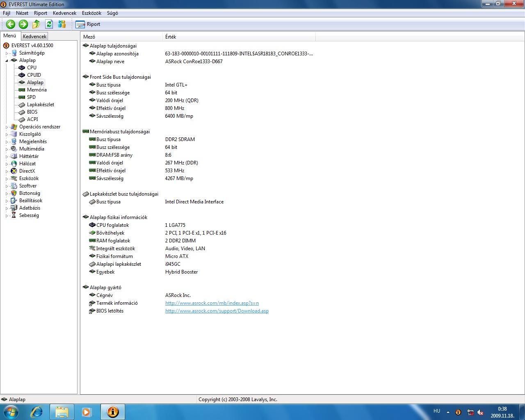Open Windows Media Player taskbar icon
The height and width of the screenshot is (420, 525).
(x=87, y=411)
